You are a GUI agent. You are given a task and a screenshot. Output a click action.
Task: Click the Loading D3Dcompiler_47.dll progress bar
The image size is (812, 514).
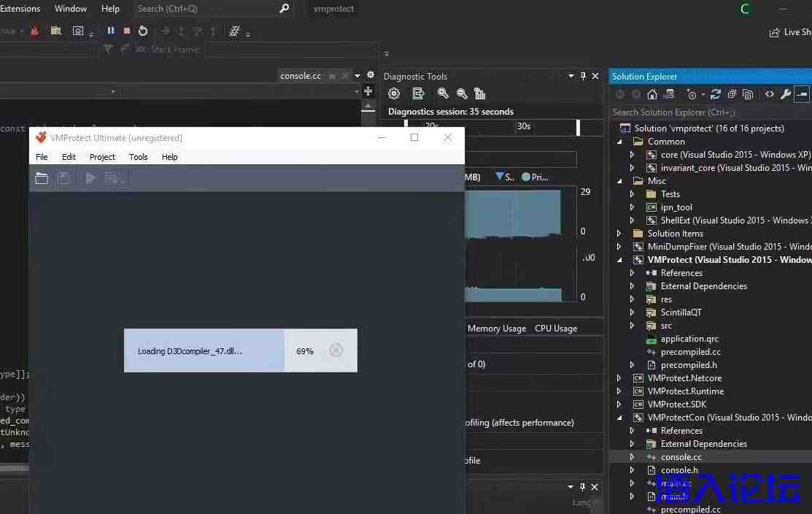coord(204,350)
